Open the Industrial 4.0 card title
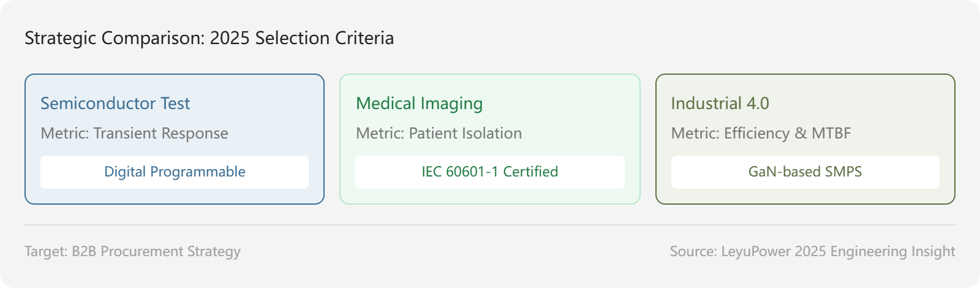This screenshot has width=980, height=288. point(720,103)
